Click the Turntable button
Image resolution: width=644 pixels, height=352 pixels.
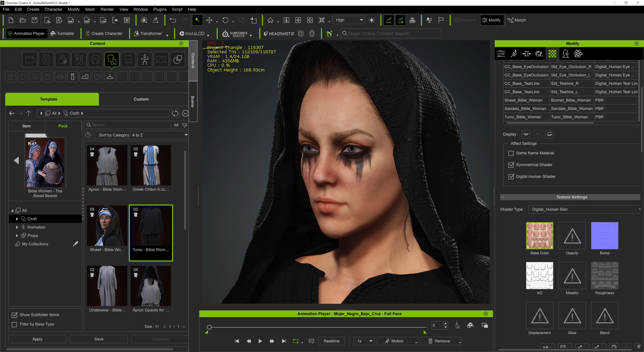tap(62, 34)
